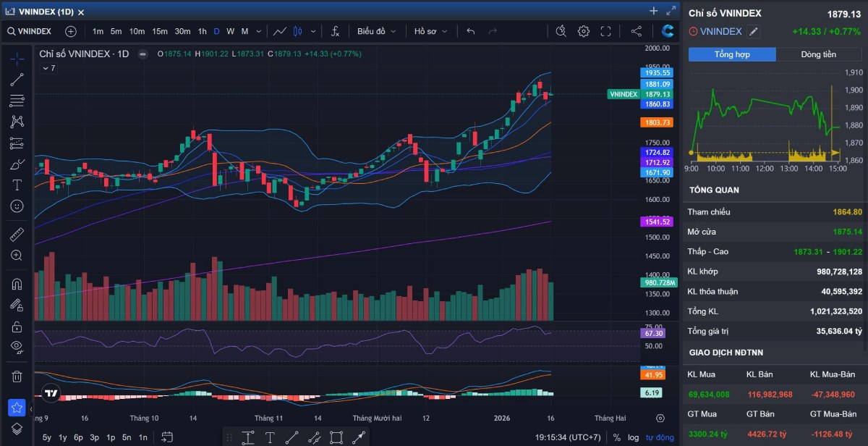Viewport: 868px width, 446px height.
Task: Click the trash can remove drawings icon
Action: pyautogui.click(x=17, y=376)
